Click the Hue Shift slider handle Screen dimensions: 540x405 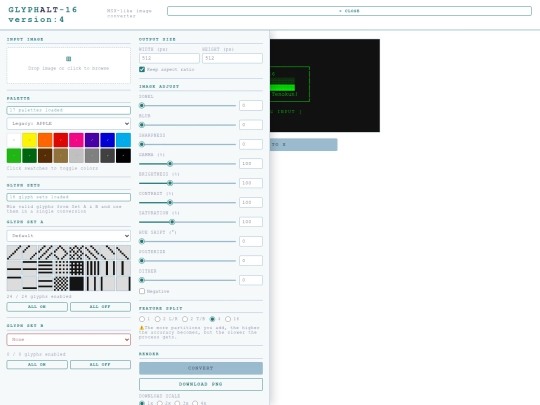click(x=142, y=241)
